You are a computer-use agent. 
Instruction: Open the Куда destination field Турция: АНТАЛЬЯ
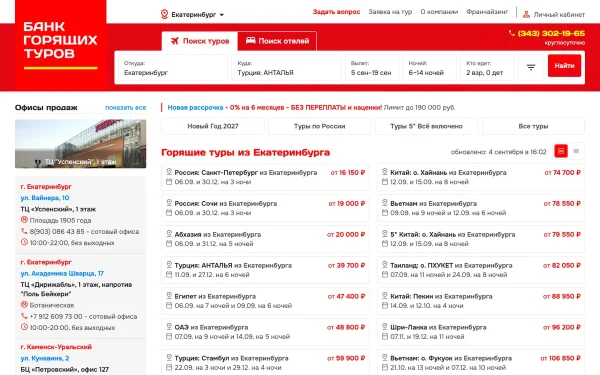(286, 68)
